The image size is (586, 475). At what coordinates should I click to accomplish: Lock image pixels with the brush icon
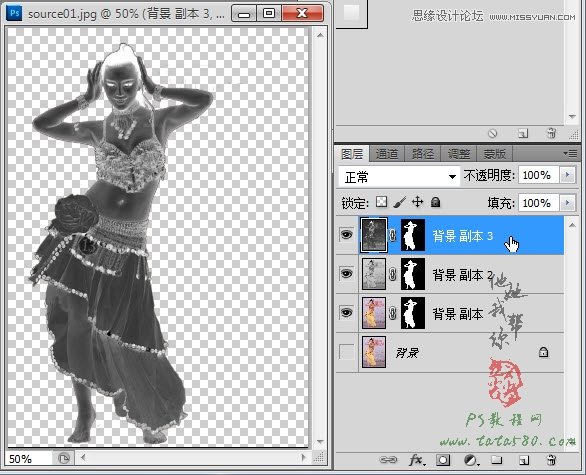click(400, 202)
